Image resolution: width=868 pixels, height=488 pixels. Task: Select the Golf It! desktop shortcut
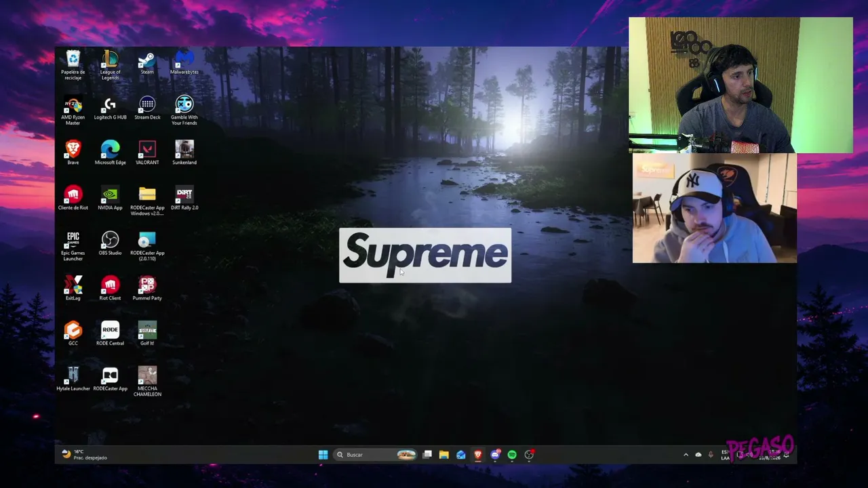tap(147, 334)
